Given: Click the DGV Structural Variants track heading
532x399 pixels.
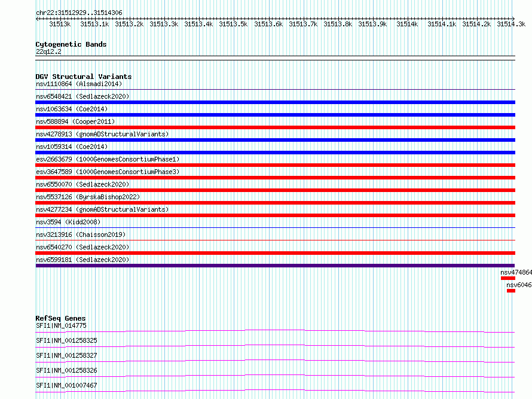Looking at the screenshot, I should click(84, 77).
